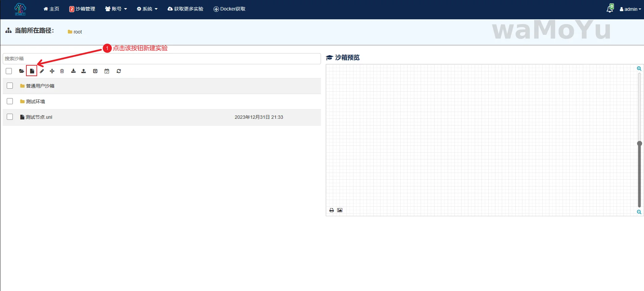The width and height of the screenshot is (644, 291).
Task: Click the new folder icon in toolbar
Action: pos(22,71)
